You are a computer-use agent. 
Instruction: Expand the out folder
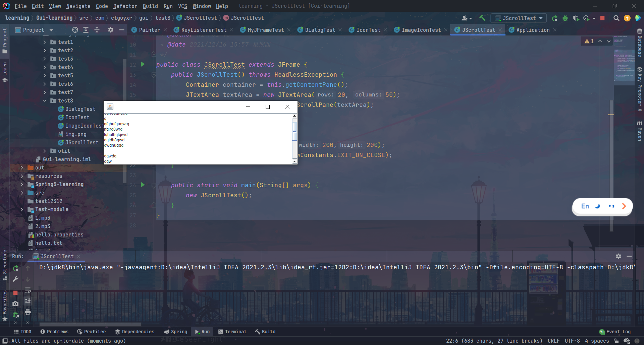pos(22,167)
